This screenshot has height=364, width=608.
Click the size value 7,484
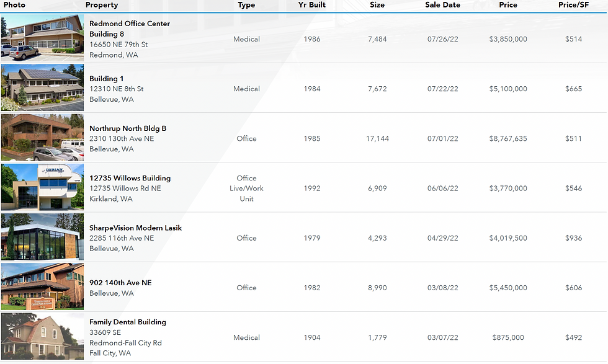coord(377,39)
